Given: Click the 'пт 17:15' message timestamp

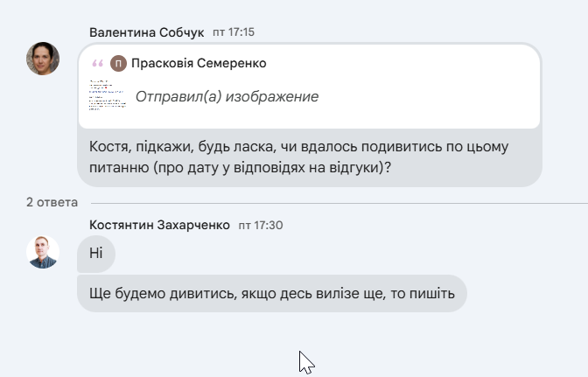Looking at the screenshot, I should (234, 32).
